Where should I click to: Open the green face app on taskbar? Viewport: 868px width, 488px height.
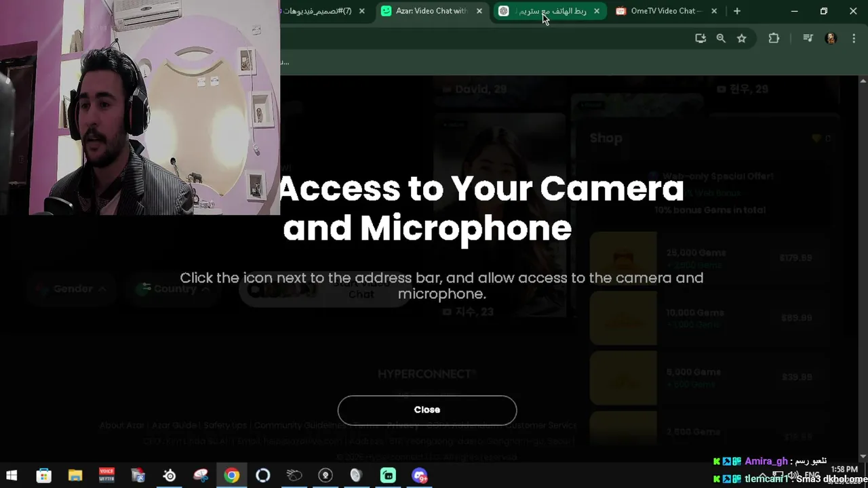coord(388,476)
